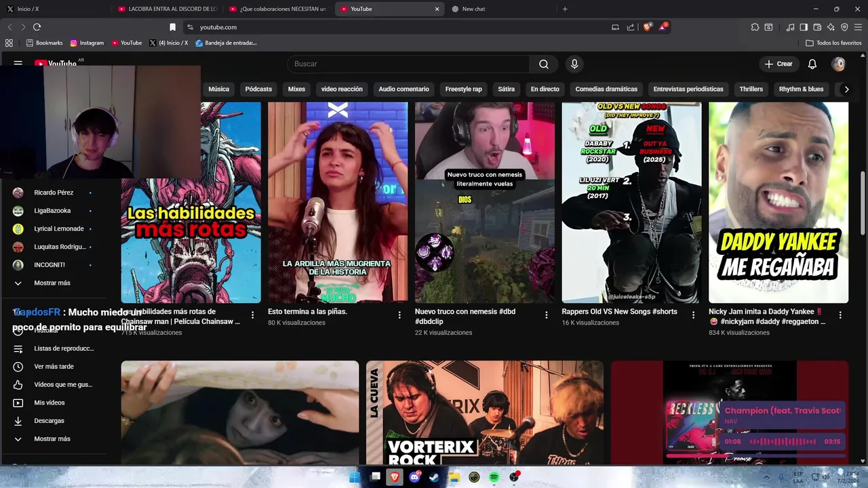Open the account avatar menu

839,64
